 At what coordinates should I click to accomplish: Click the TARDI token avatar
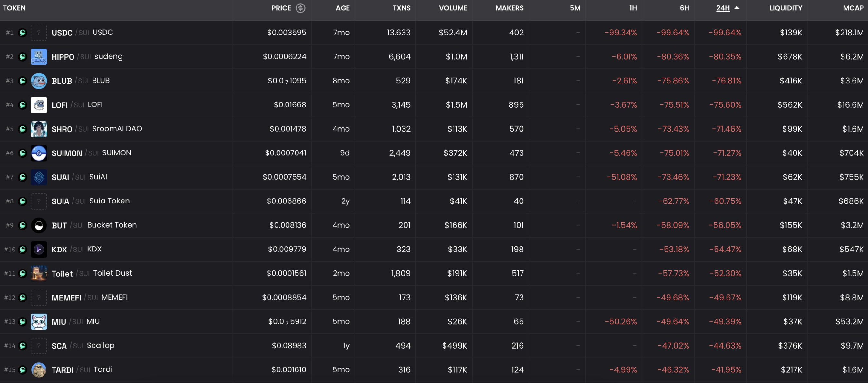[x=39, y=370]
